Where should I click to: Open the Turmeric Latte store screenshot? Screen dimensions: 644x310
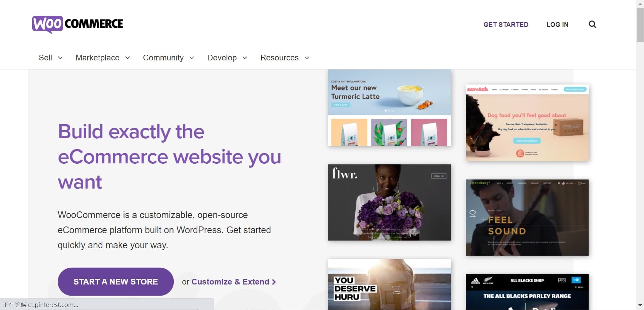pyautogui.click(x=389, y=108)
